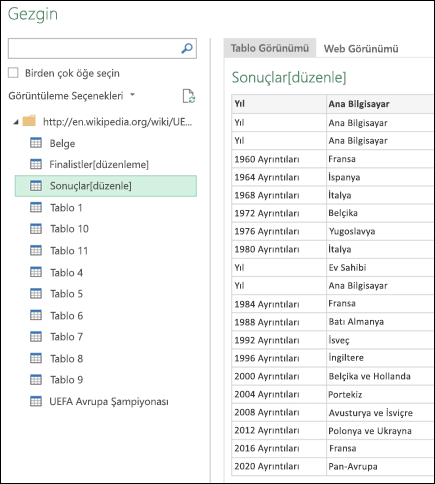Click the table icon beside Tablo 8
Image resolution: width=435 pixels, height=484 pixels.
click(x=36, y=358)
